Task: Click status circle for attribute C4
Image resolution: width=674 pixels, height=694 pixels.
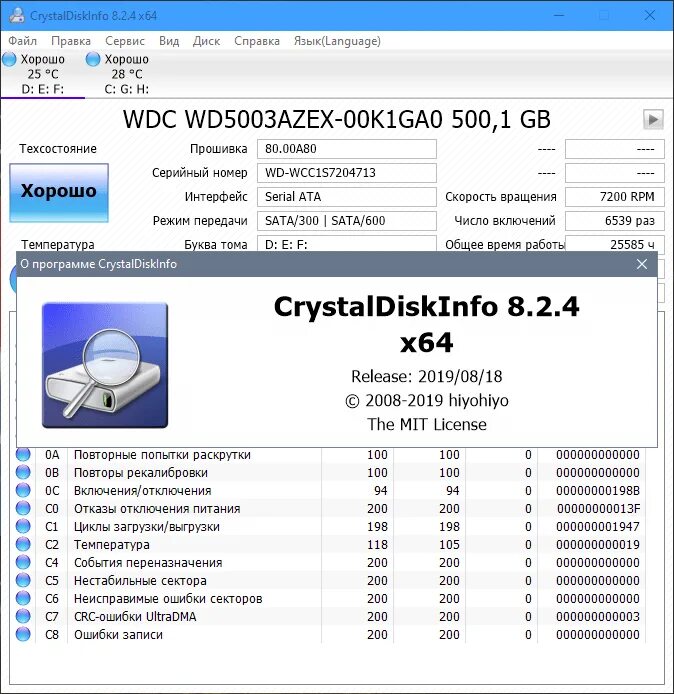Action: coord(23,562)
